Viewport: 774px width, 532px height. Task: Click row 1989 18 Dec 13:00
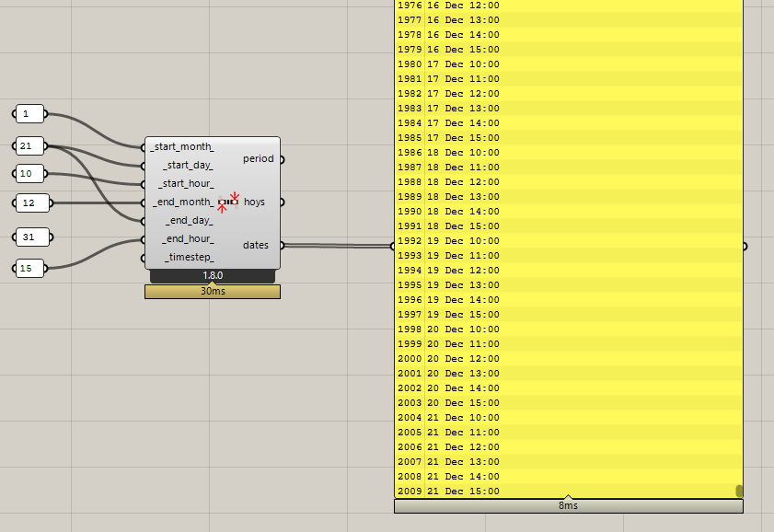coord(569,197)
